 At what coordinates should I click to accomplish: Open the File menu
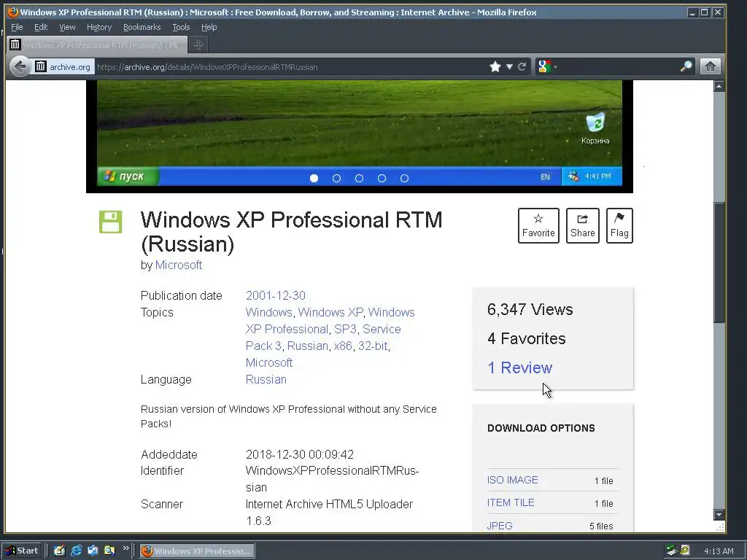pos(17,27)
